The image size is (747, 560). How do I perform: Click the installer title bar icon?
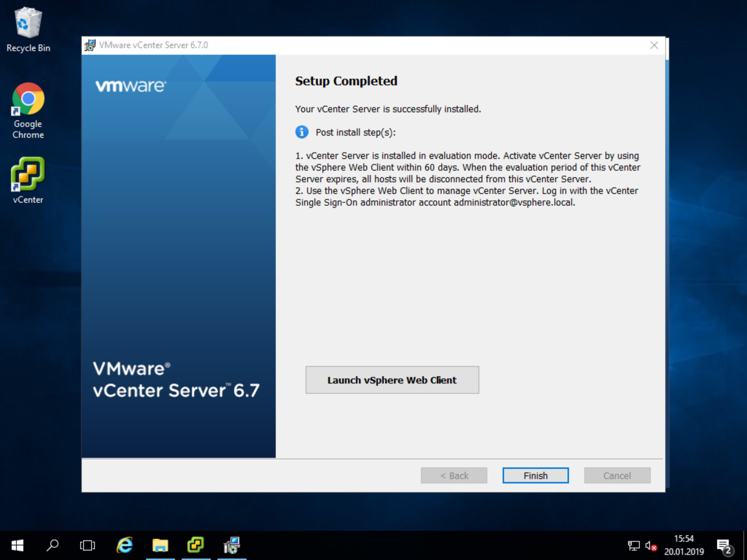coord(90,45)
